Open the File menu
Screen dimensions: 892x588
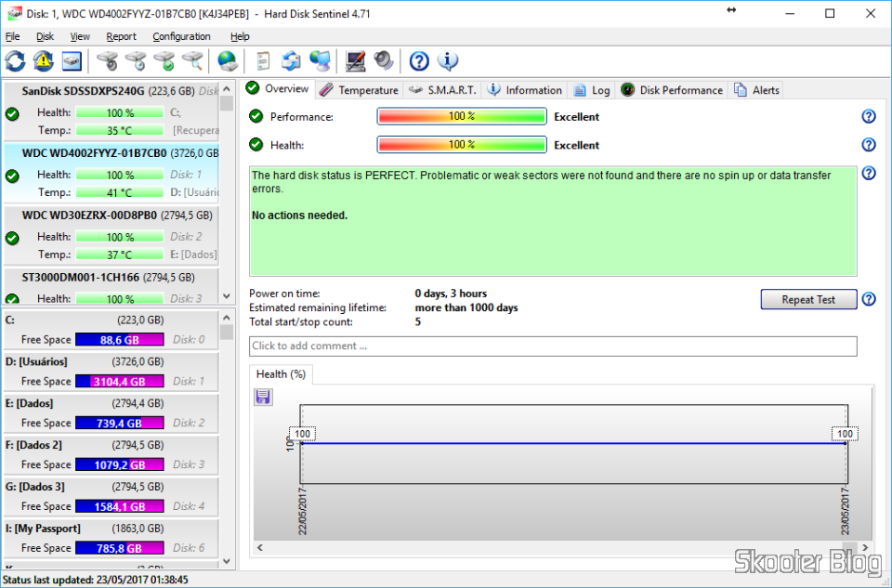point(12,36)
